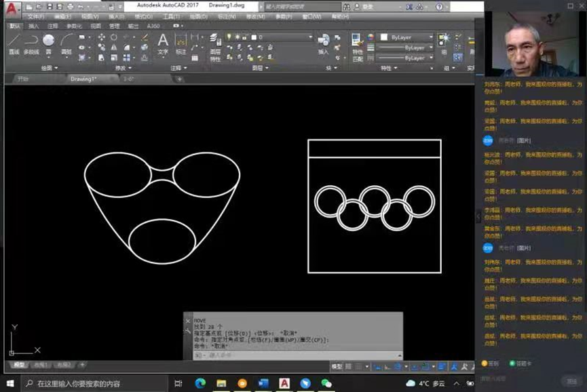Expand the Draw (绘图) panel flyout
The width and height of the screenshot is (587, 392).
[x=56, y=68]
